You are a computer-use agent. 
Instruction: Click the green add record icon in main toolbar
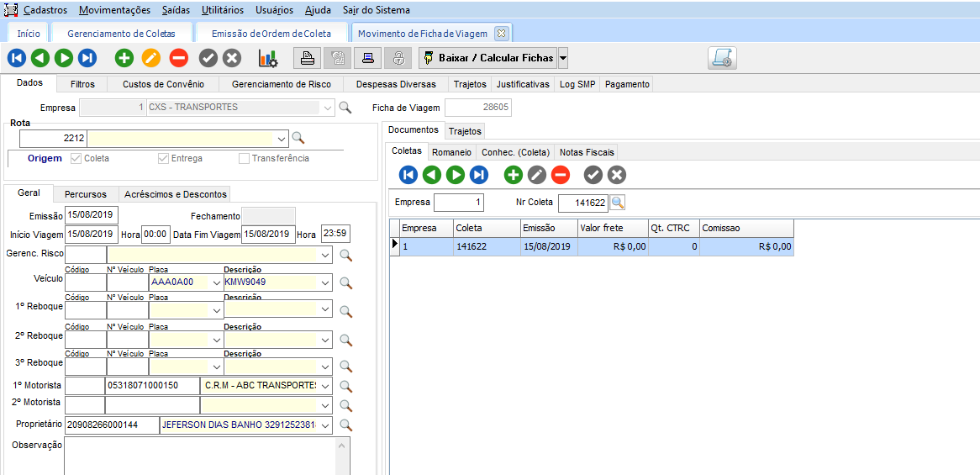[124, 58]
